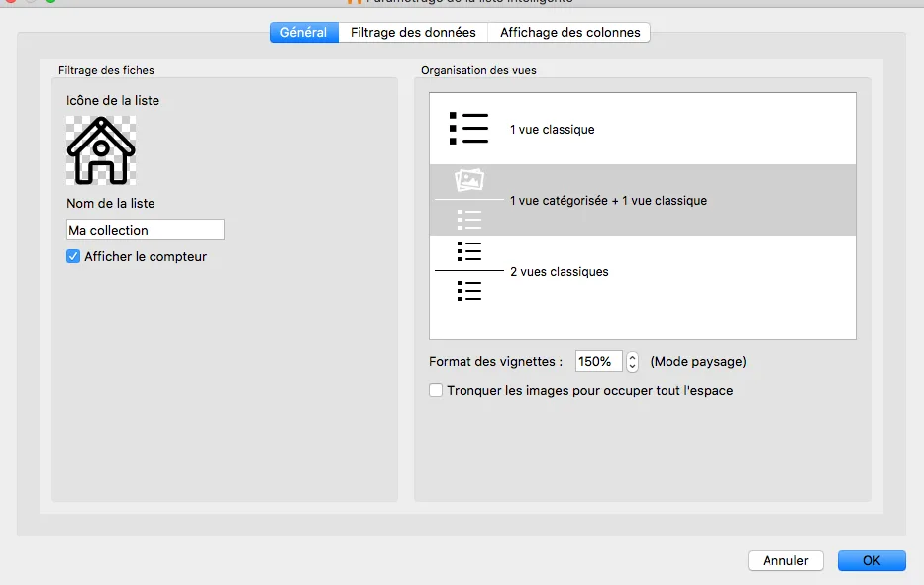
Task: Select the bullet list icon for 1 vue classique
Action: point(468,129)
